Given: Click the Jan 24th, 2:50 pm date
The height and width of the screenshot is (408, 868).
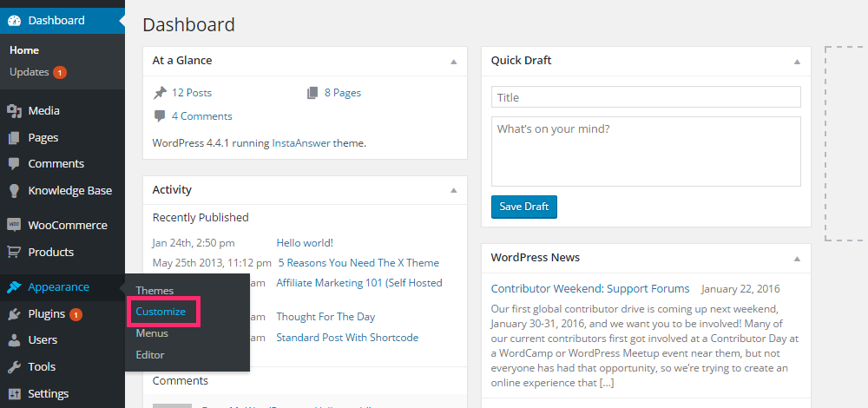Looking at the screenshot, I should [x=194, y=243].
